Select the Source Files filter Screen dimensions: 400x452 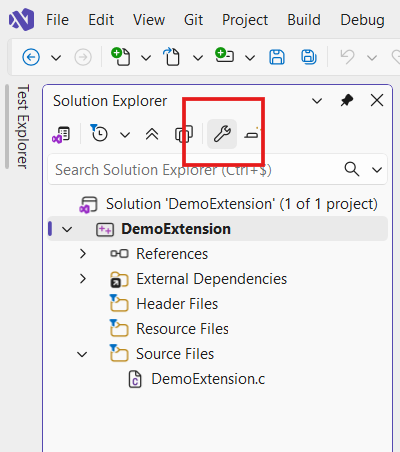point(175,354)
